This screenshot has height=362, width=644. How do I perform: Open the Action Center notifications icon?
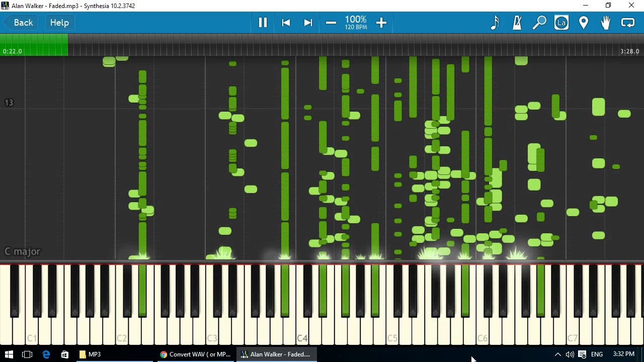click(x=582, y=354)
